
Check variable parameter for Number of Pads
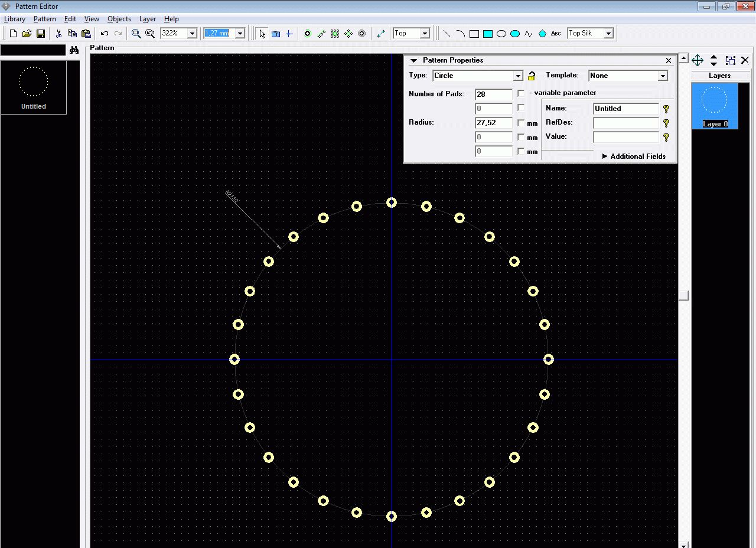(521, 93)
